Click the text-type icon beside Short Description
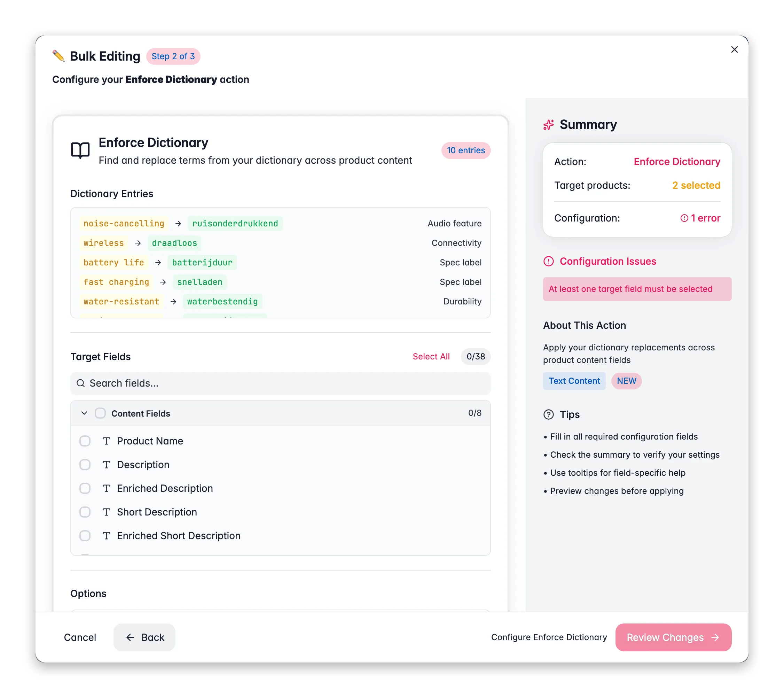 coord(106,512)
